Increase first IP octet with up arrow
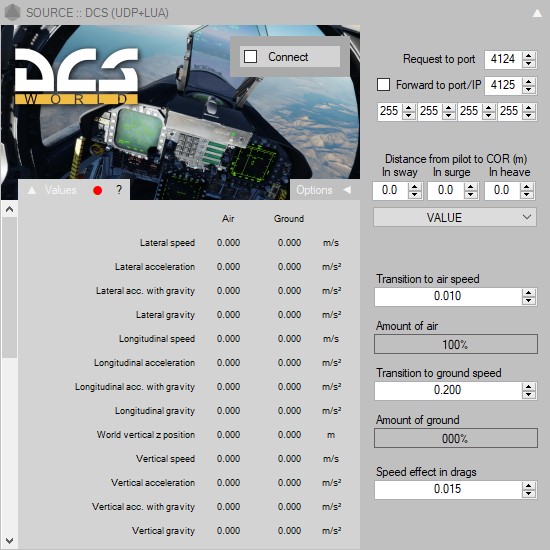550x550 pixels. (409, 107)
